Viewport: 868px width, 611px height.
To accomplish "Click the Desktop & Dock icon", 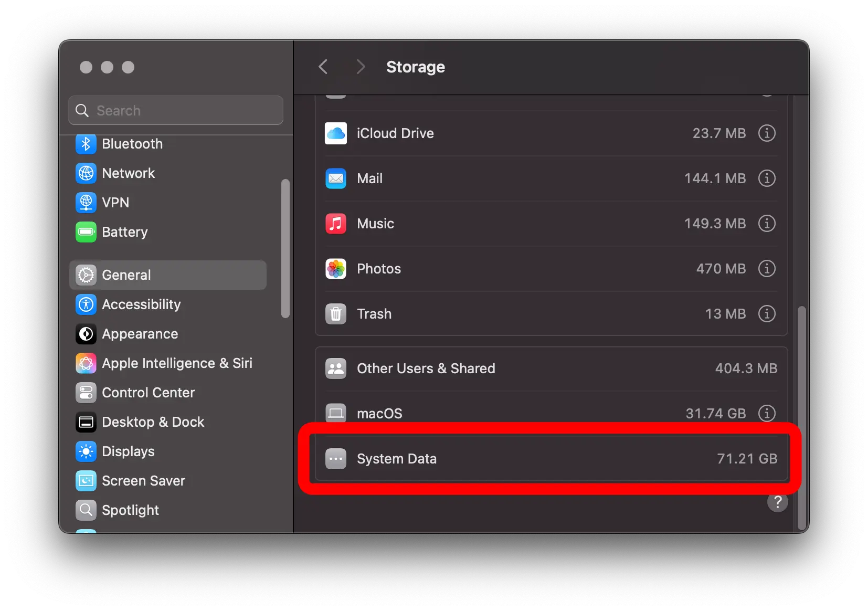I will tap(86, 422).
